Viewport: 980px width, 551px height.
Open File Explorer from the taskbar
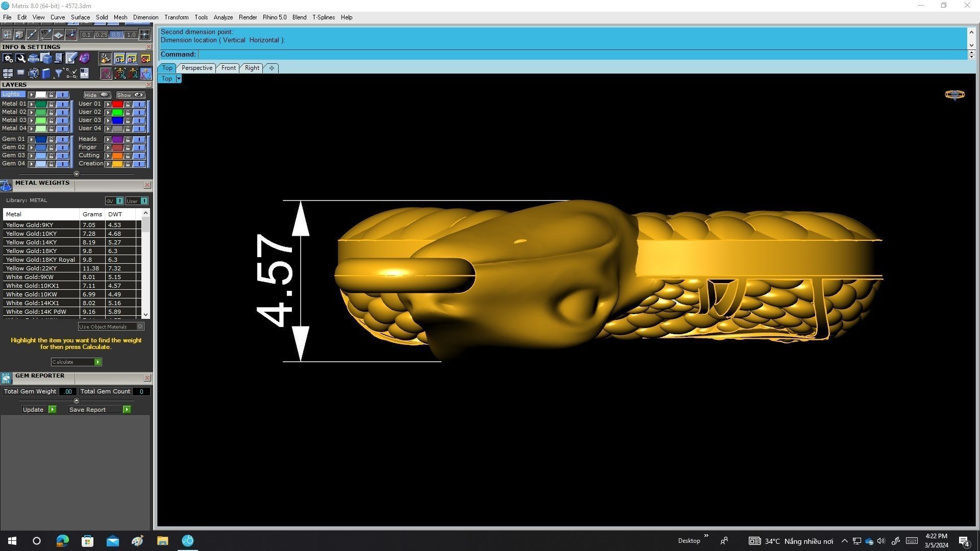point(162,541)
